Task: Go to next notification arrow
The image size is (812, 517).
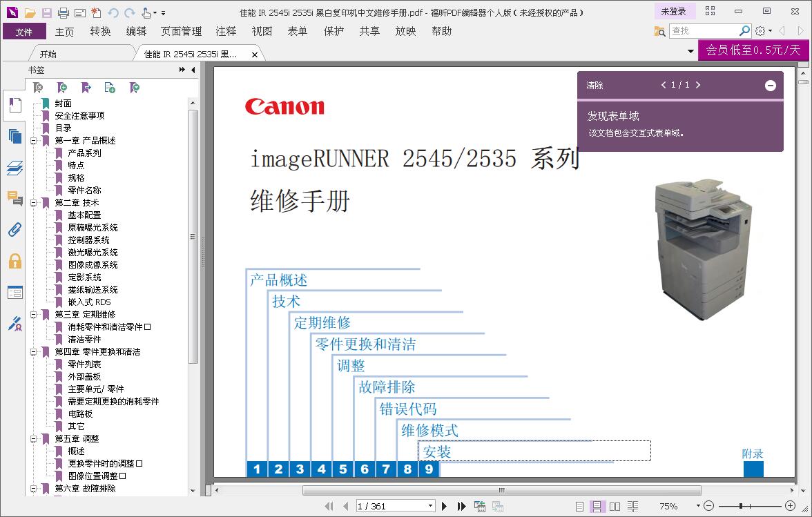Action: coord(698,85)
